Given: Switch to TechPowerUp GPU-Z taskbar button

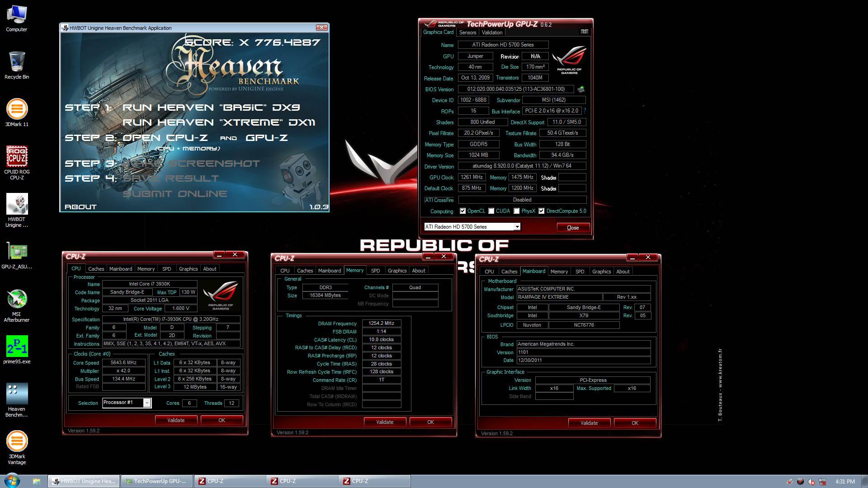Looking at the screenshot, I should 156,481.
